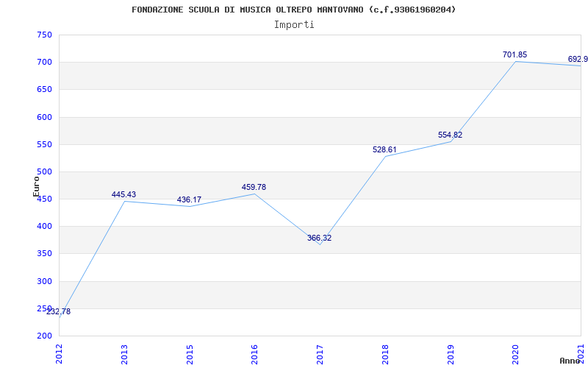
Task: Select the 2021 data label 692.9
Action: coord(578,60)
